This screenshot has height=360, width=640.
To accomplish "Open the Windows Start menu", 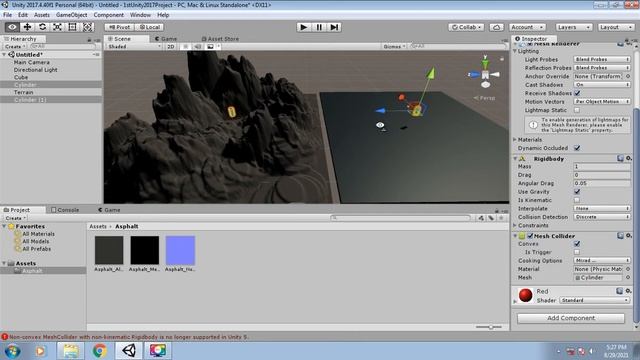I will [13, 351].
